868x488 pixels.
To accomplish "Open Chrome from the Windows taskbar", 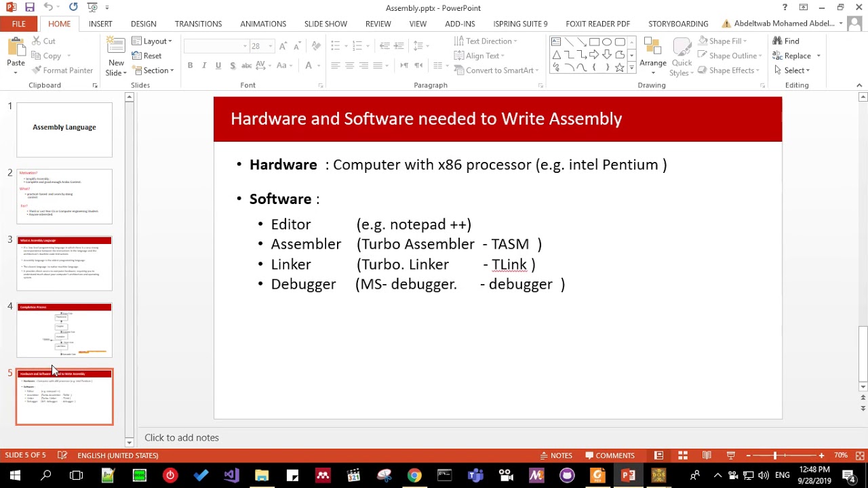I will (x=414, y=475).
